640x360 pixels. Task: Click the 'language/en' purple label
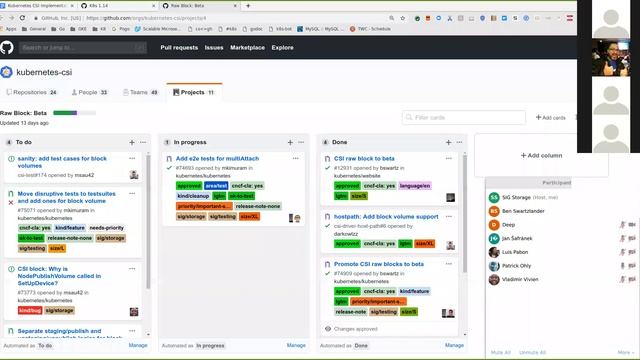coord(415,186)
